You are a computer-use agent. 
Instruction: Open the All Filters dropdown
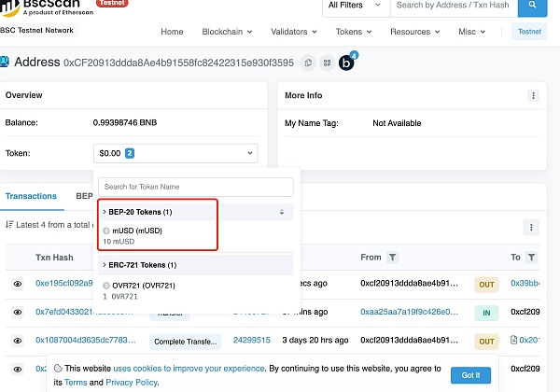click(x=356, y=6)
